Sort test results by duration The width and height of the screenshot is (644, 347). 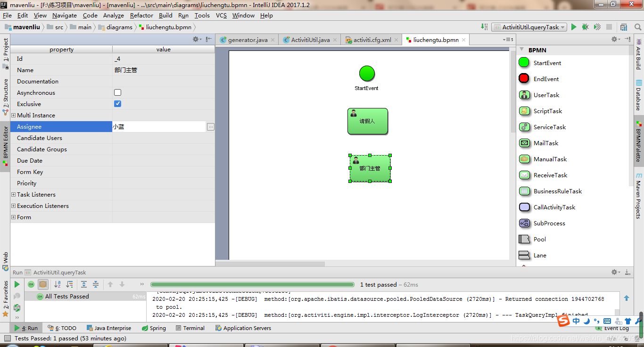[x=69, y=284]
